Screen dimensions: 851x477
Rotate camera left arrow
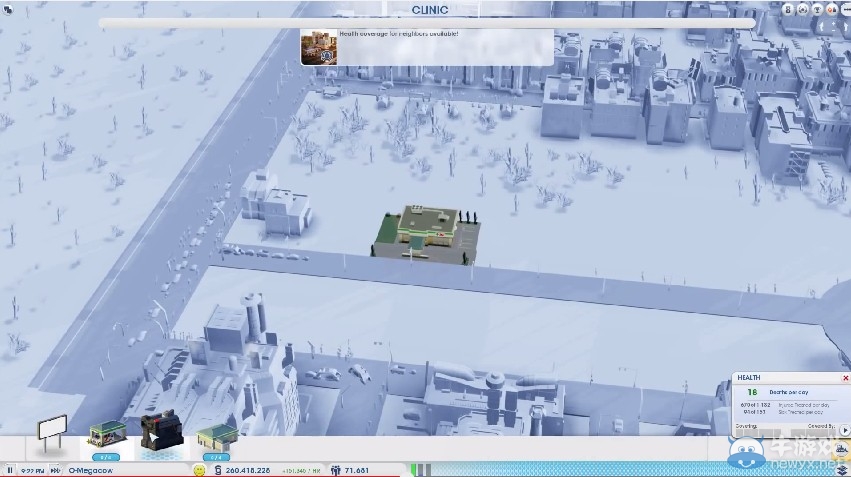coord(822,26)
